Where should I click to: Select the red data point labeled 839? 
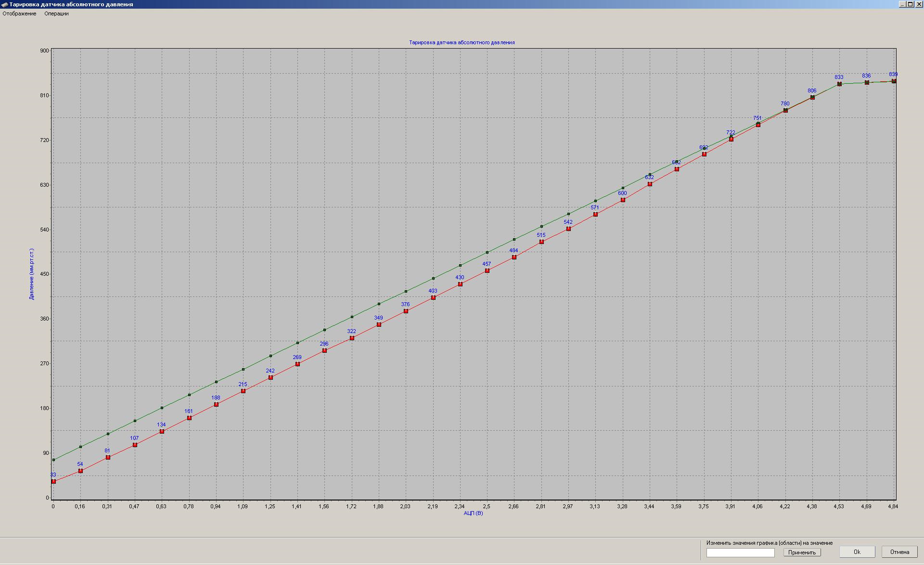(x=894, y=81)
